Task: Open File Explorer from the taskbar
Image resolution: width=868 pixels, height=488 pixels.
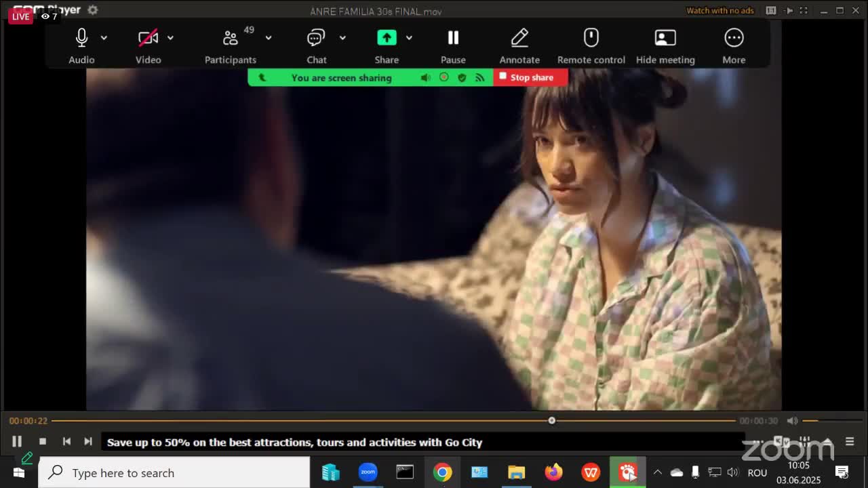Action: (517, 472)
